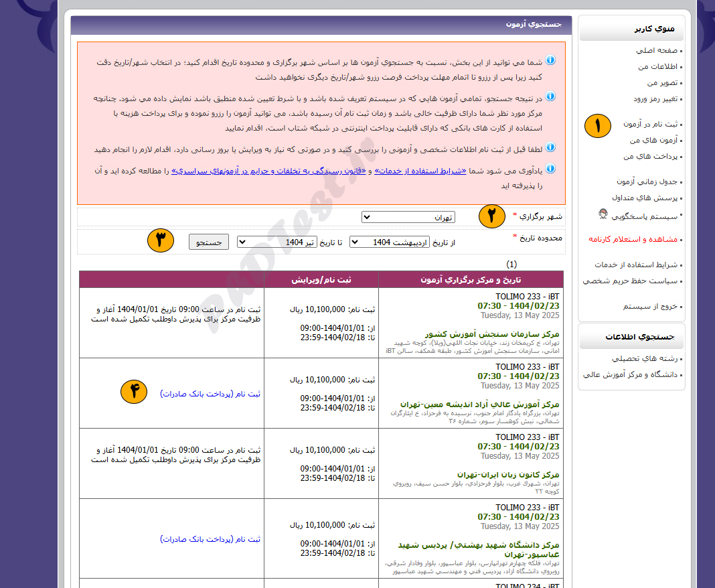Open دانشگاه و مرکز آموزش عالی link
Viewport: 715px width, 588px height.
point(630,374)
